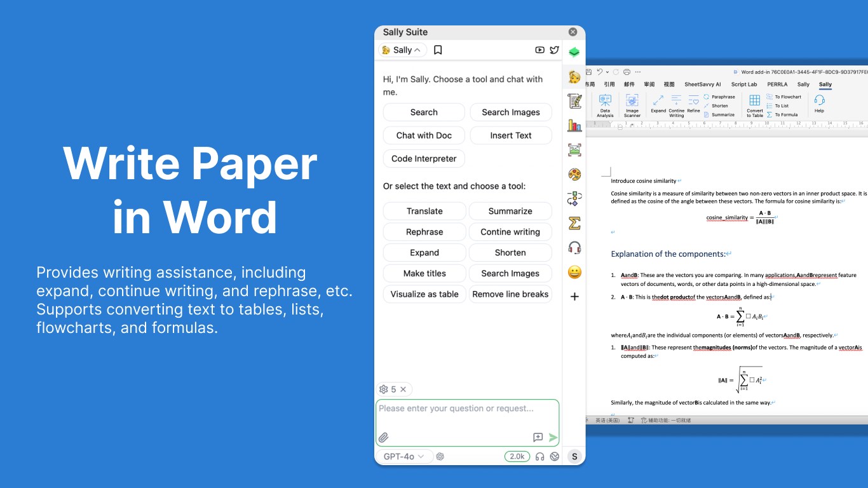The height and width of the screenshot is (488, 868).
Task: Click the Rephrase button in the Sally panel
Action: [x=424, y=232]
